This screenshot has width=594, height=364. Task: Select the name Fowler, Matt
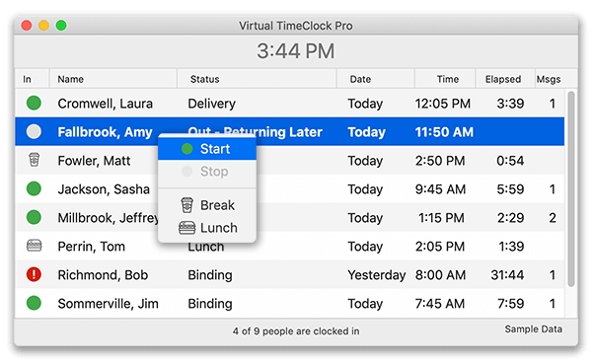tap(94, 161)
